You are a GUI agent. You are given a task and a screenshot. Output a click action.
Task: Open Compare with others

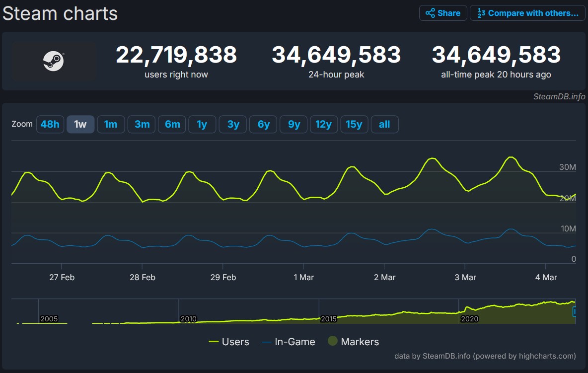click(527, 13)
